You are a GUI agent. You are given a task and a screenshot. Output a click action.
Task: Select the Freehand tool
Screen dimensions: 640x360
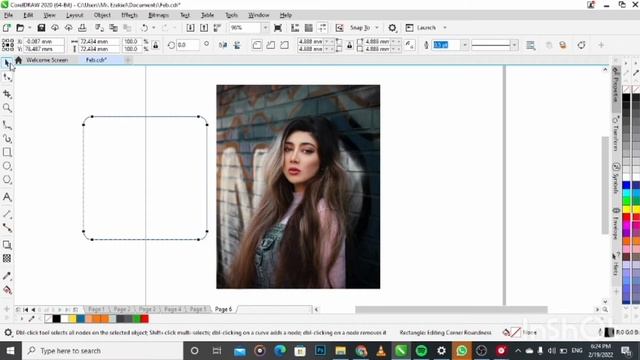point(7,125)
